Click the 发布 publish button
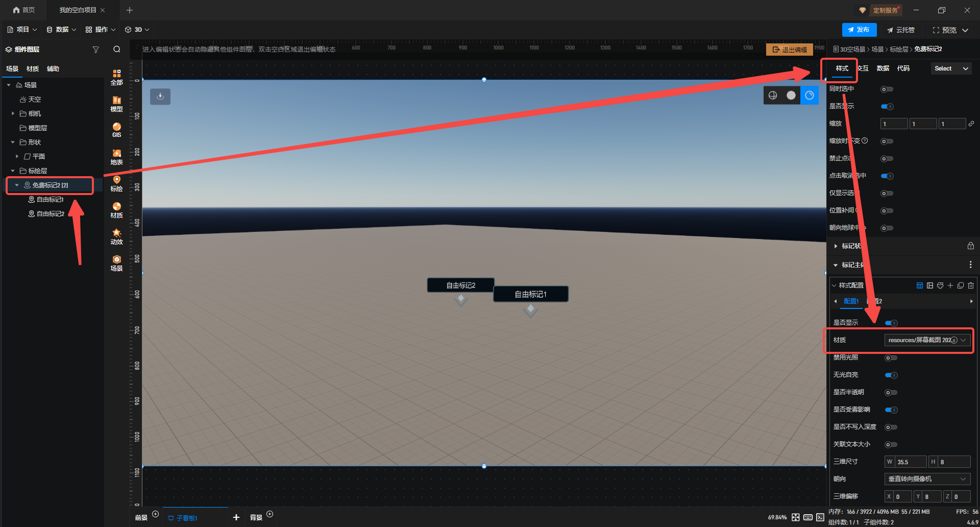The image size is (980, 527). coord(859,30)
